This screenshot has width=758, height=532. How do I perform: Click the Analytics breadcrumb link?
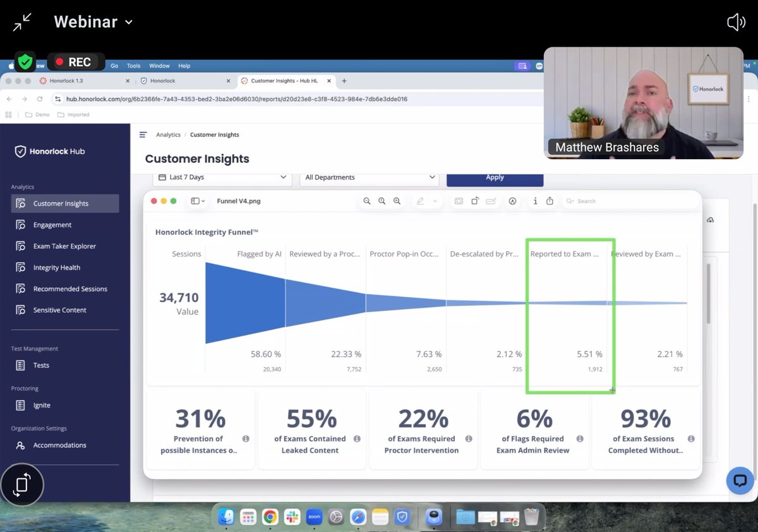(x=168, y=135)
